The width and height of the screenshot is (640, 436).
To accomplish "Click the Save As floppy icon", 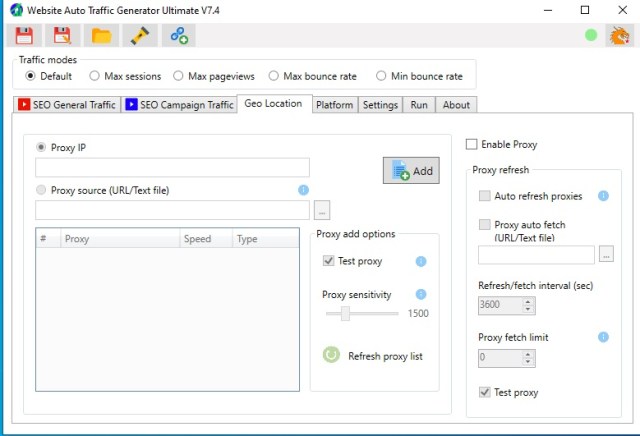I will [x=62, y=36].
